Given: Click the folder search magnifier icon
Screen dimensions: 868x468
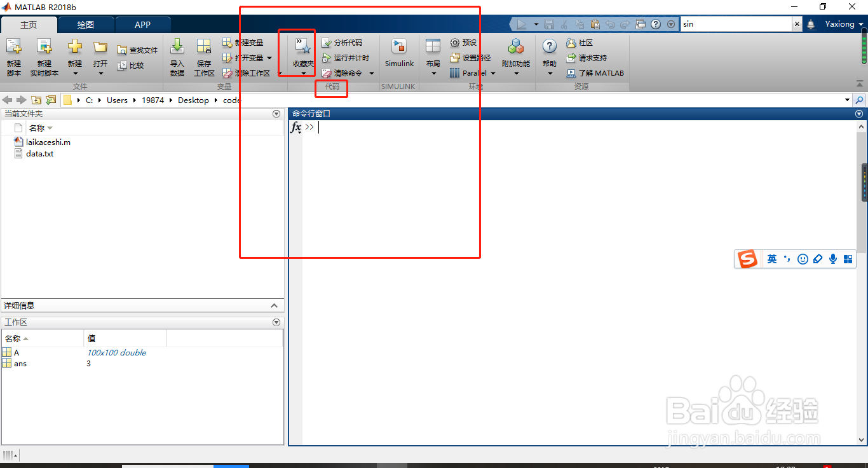Looking at the screenshot, I should tap(860, 100).
